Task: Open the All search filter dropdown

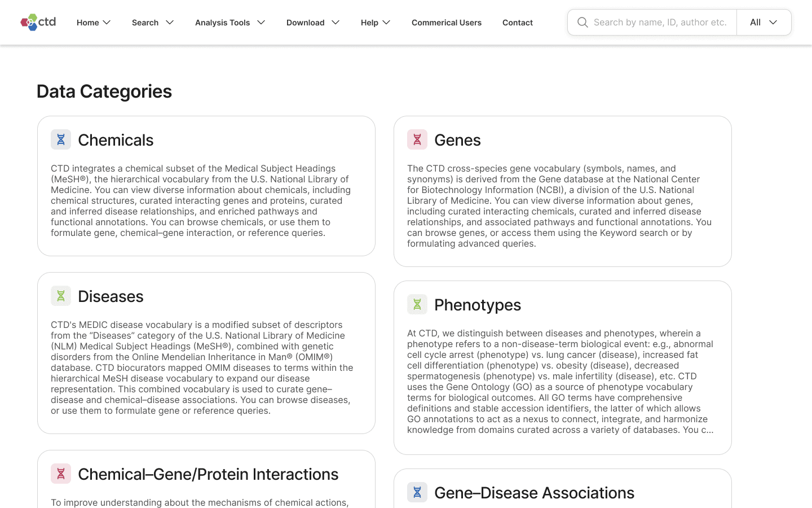Action: tap(764, 23)
